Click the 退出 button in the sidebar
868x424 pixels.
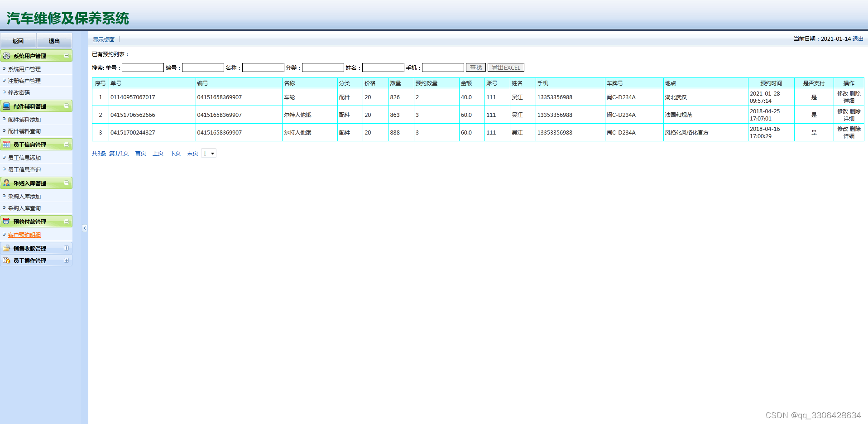54,41
